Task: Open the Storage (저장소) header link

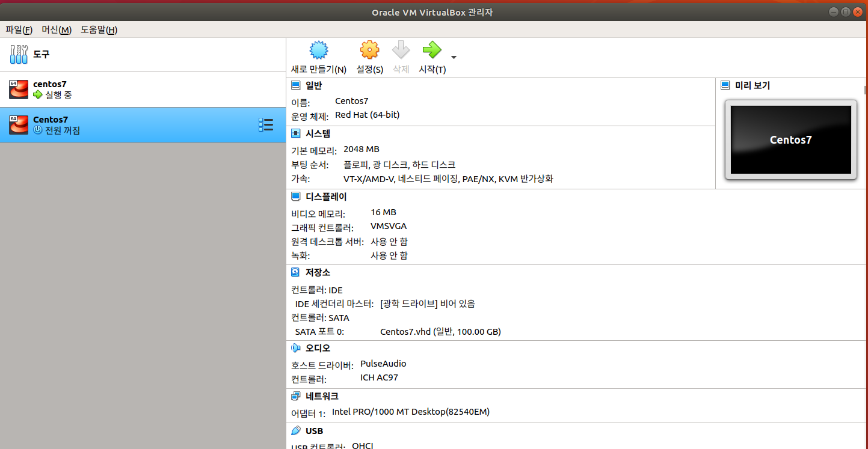Action: pyautogui.click(x=318, y=272)
